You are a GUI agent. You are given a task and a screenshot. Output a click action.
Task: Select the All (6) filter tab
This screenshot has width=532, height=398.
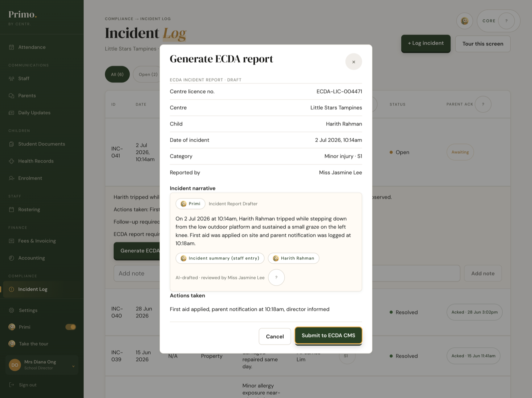(117, 74)
